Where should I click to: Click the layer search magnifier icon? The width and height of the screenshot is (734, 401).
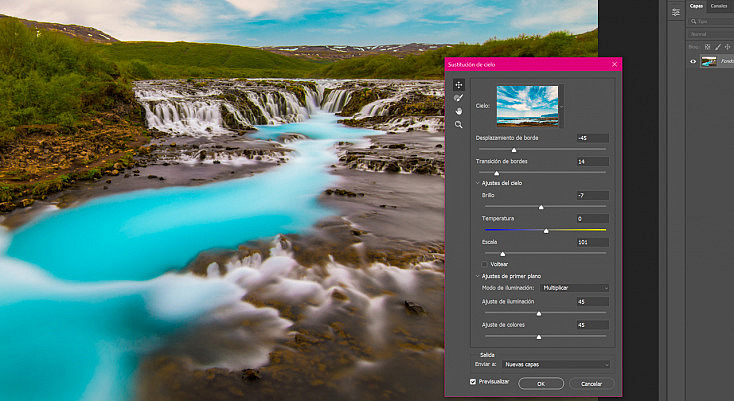point(693,22)
